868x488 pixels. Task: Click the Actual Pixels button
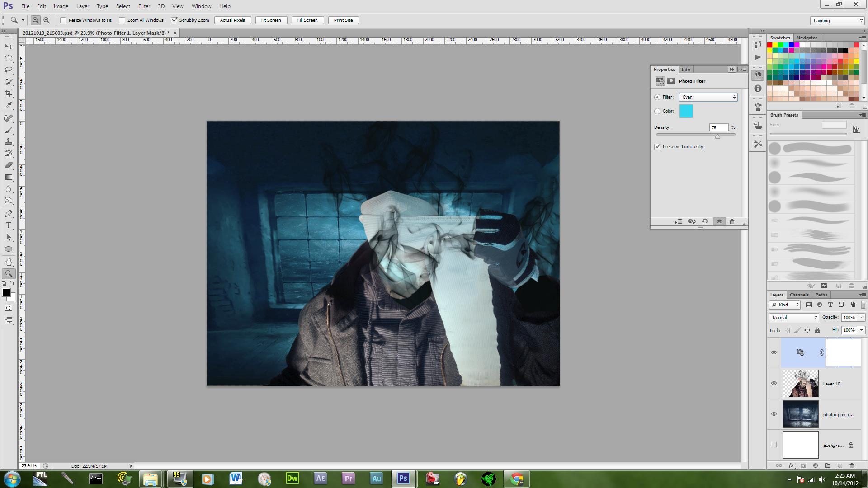coord(232,20)
